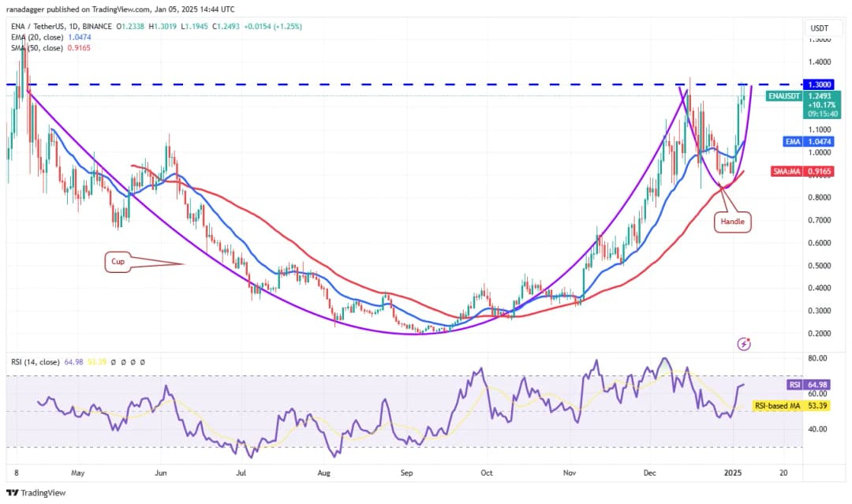Open the RSI (14, close) indicator legend

[36, 362]
